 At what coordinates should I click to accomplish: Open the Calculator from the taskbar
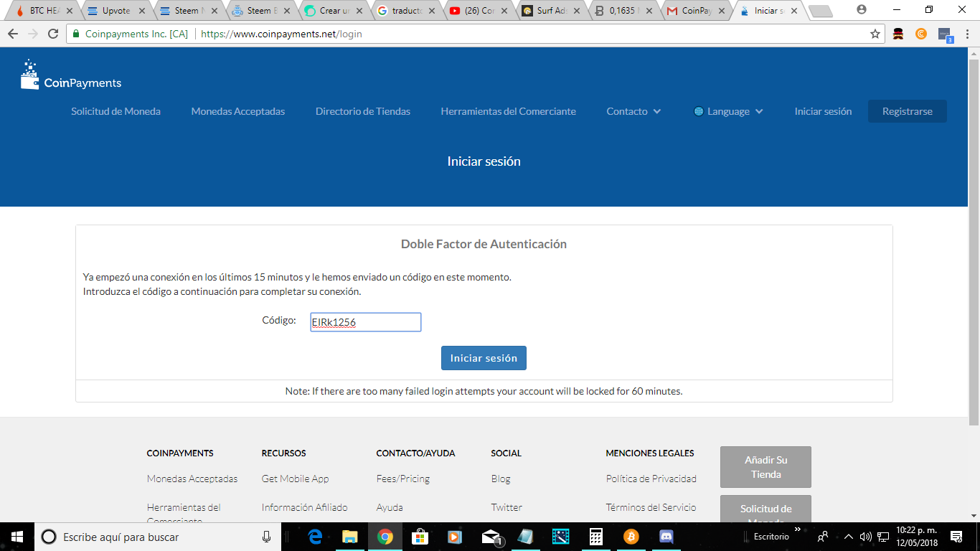coord(596,537)
